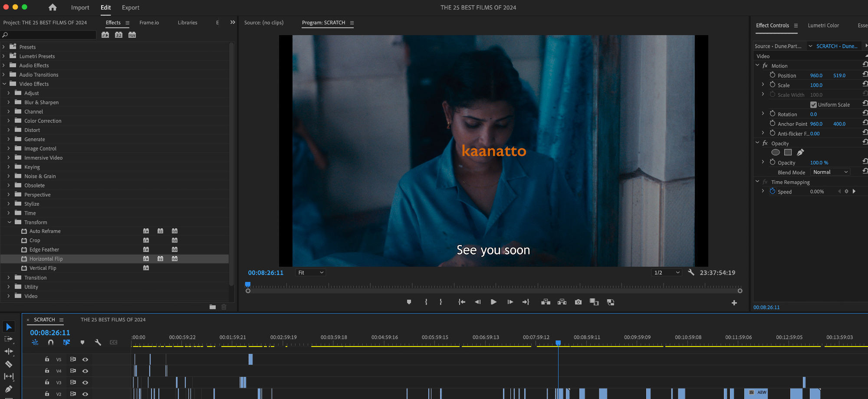Select the Razor tool in timeline toolbar

[9, 364]
